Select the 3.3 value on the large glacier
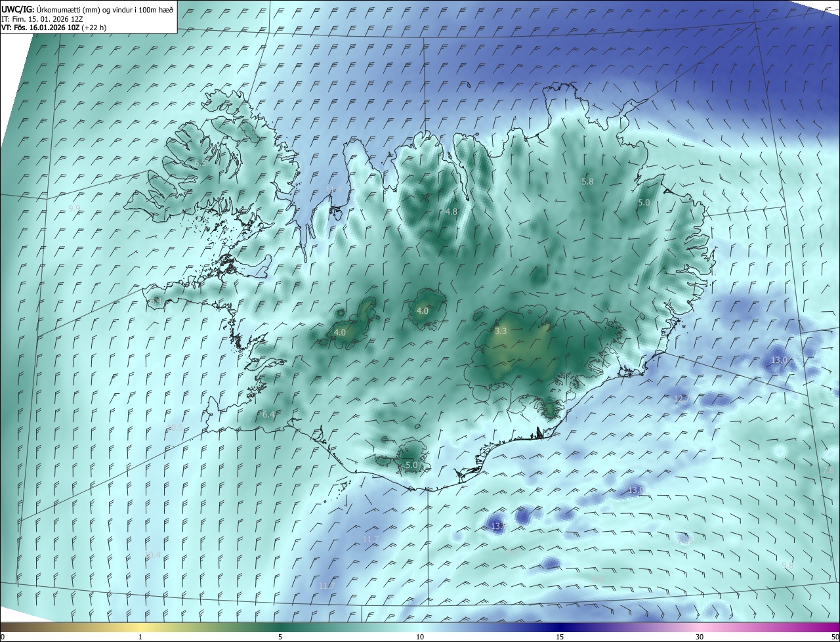The width and height of the screenshot is (840, 642). pyautogui.click(x=501, y=332)
